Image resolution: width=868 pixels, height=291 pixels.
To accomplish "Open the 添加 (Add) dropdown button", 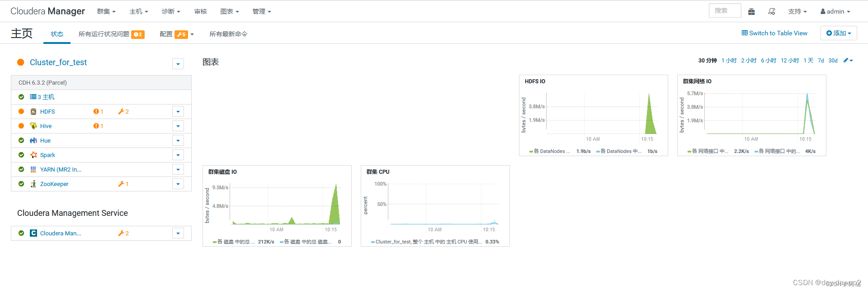I will coord(839,33).
